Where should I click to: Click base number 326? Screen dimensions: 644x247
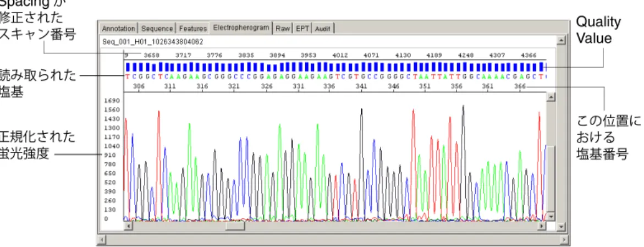(x=267, y=87)
